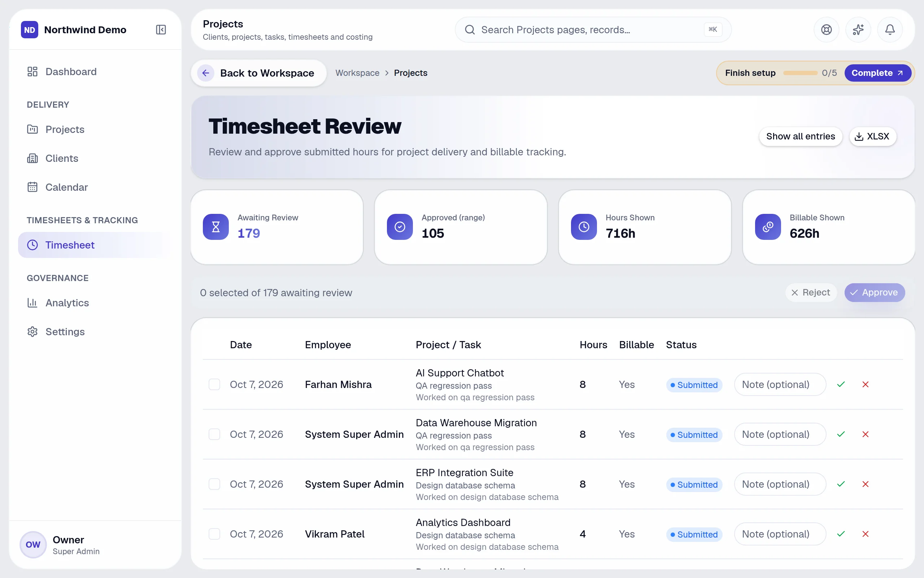The image size is (924, 578).
Task: Reject Farhan Mishra's entry with red X
Action: coord(865,384)
